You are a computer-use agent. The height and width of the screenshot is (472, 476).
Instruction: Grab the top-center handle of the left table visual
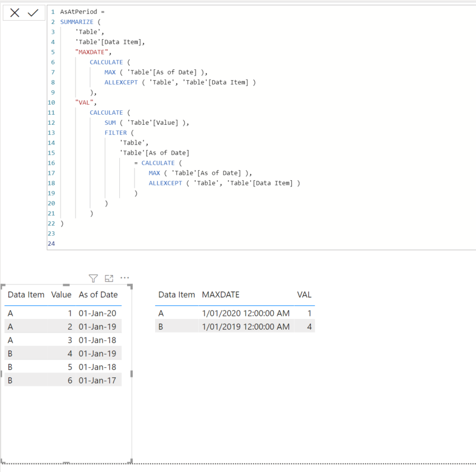coord(66,285)
